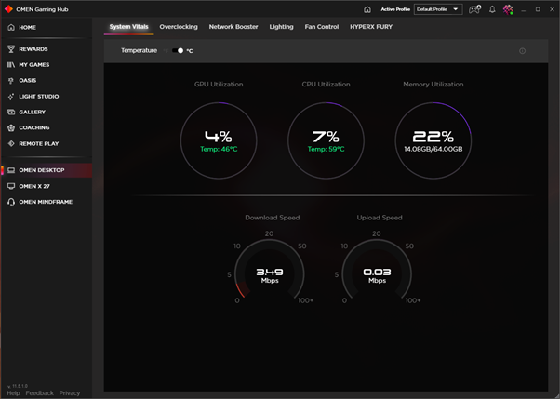The height and width of the screenshot is (399, 560).
Task: Maximize the OMEN Gaming Hub window
Action: coord(538,9)
